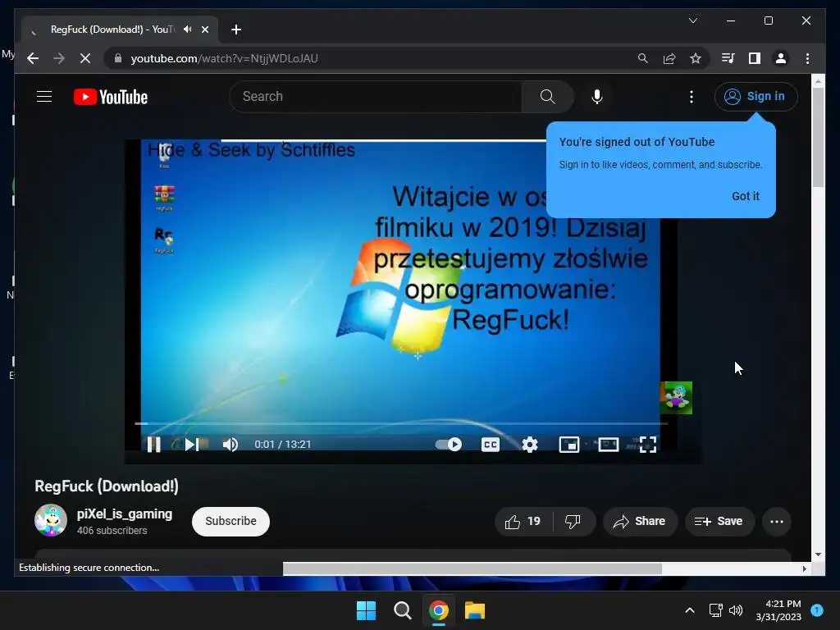Enter full screen mode
The height and width of the screenshot is (630, 840).
(648, 444)
